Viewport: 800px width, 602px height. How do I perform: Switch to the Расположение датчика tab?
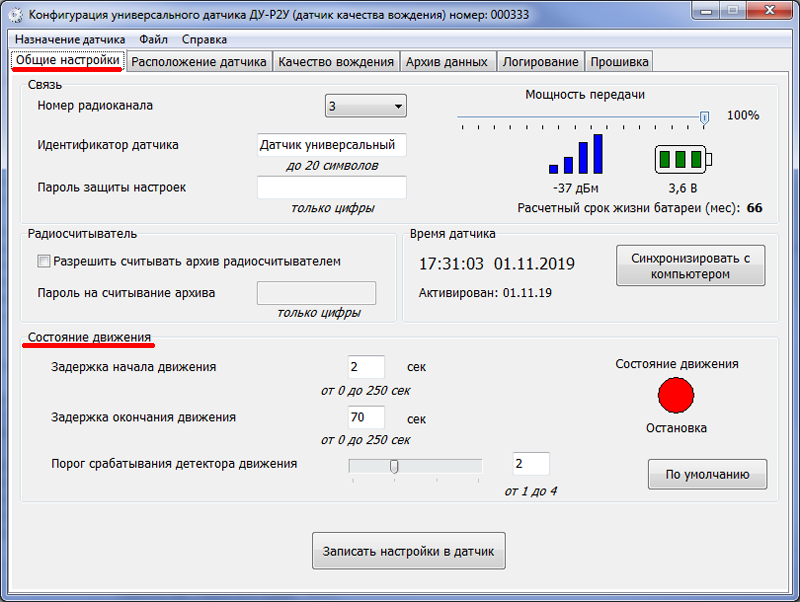coord(199,62)
